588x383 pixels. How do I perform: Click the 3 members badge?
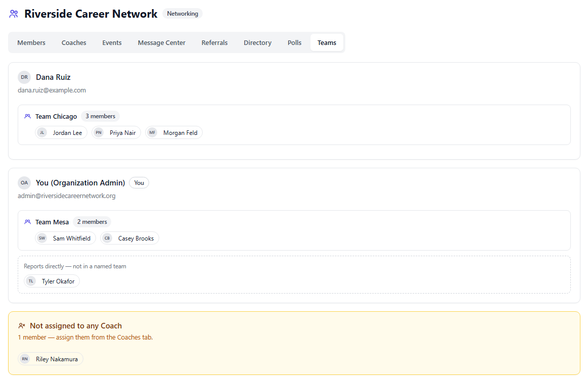point(100,116)
